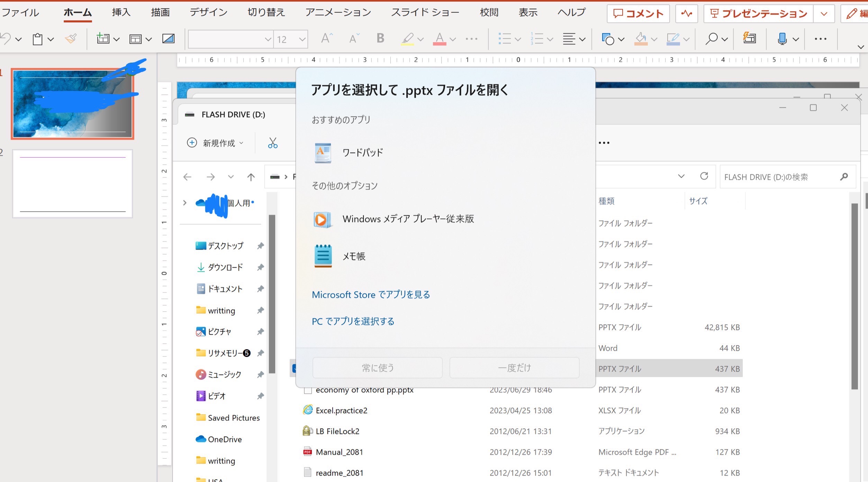Viewport: 868px width, 482px height.
Task: Open the font size dropdown
Action: coord(302,39)
